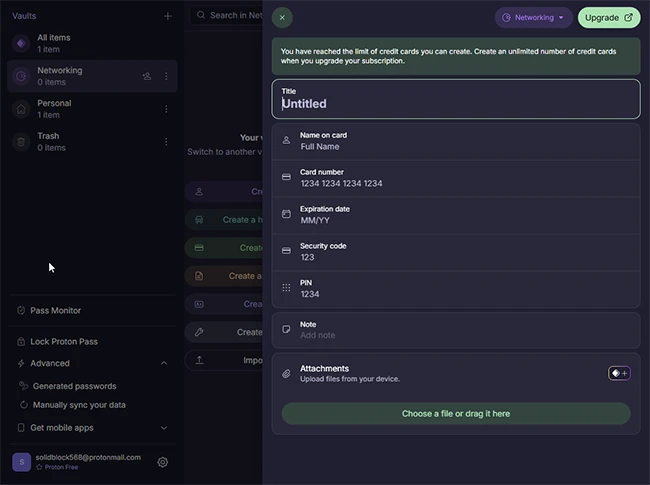Open the Networking vault selector dropdown

tap(534, 17)
